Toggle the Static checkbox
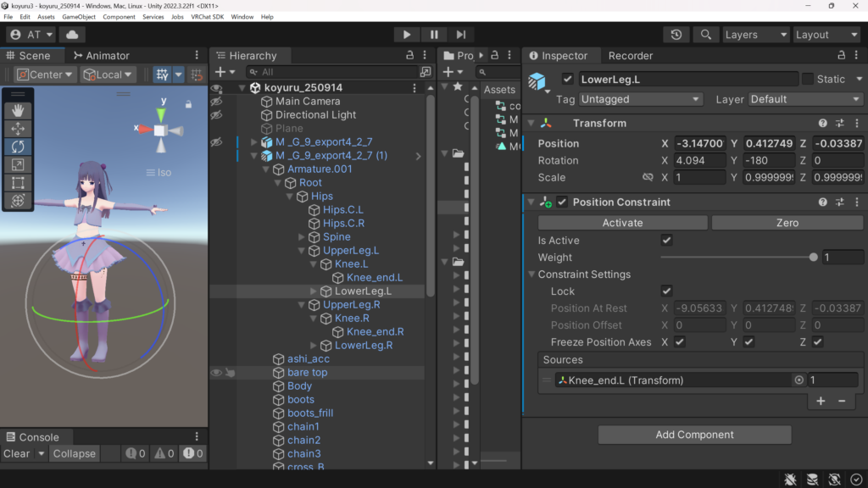 (x=808, y=79)
